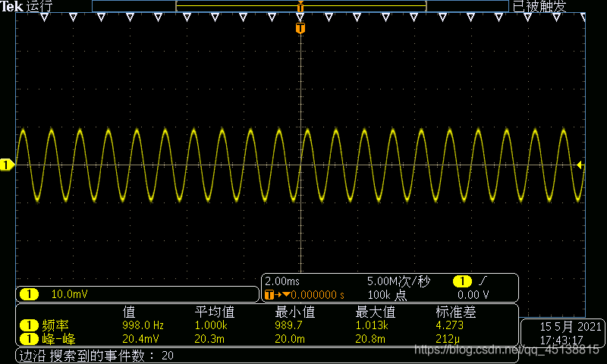Viewport: 607px width, 364px height.
Task: Click the yellow trigger level arrow
Action: [580, 165]
